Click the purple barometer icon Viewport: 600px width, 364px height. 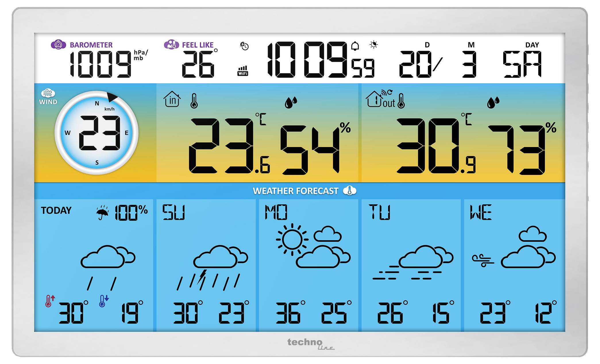pos(58,45)
